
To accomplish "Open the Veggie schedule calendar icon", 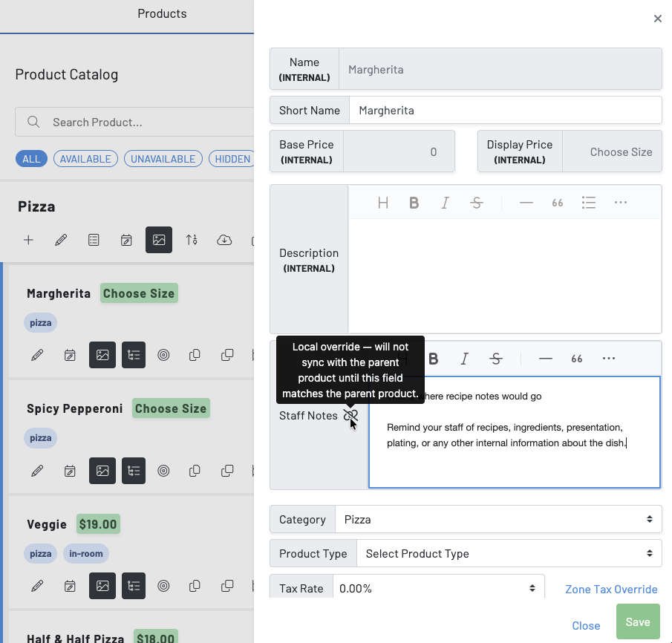I will pyautogui.click(x=70, y=586).
